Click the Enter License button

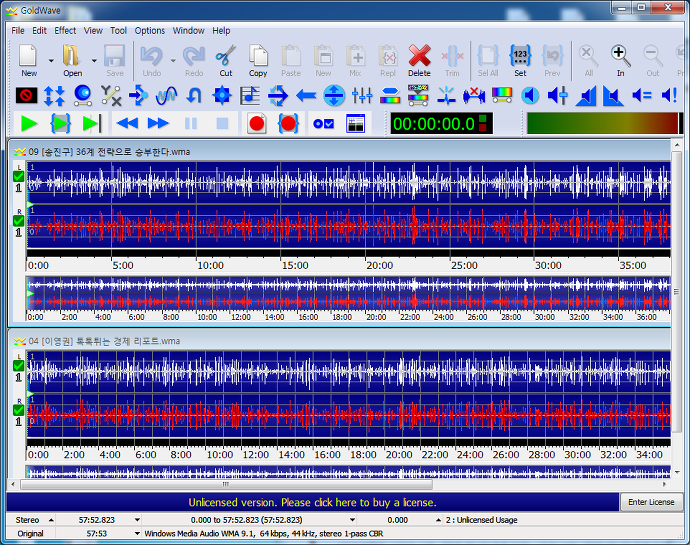tap(651, 502)
